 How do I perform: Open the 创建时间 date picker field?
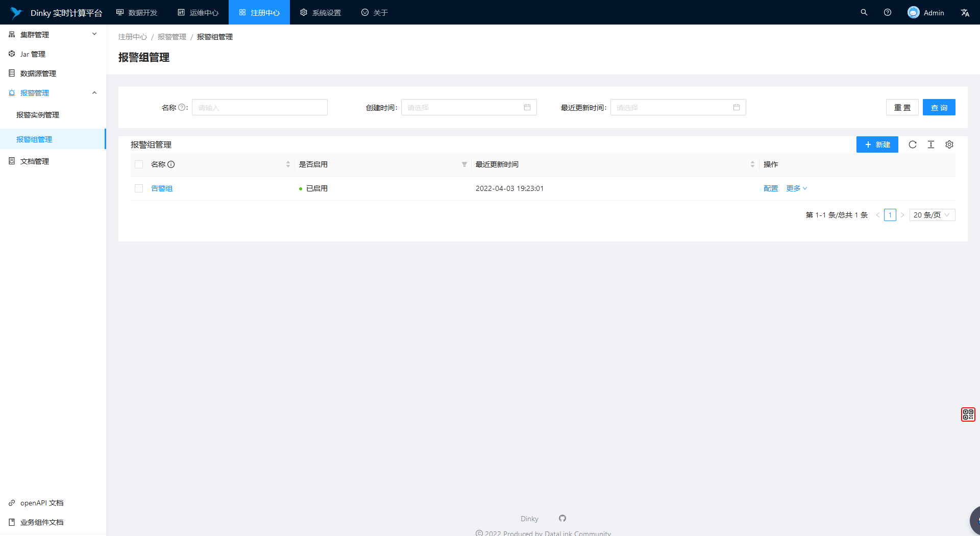(469, 107)
